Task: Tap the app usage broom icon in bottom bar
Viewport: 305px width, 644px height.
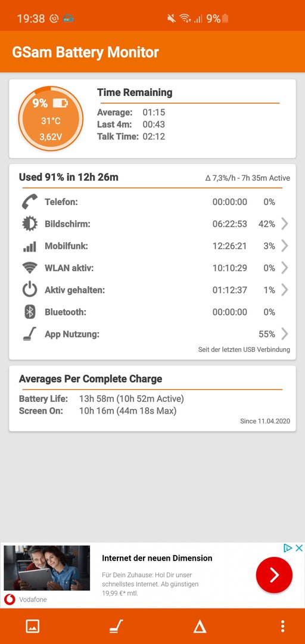Action: coord(116,626)
